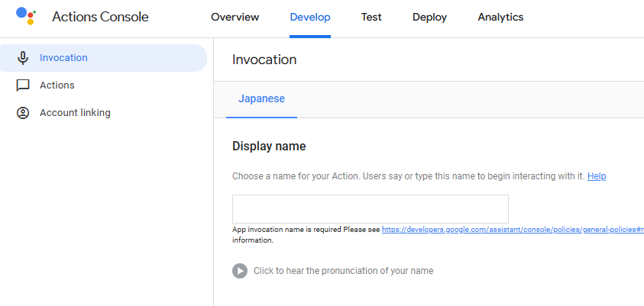Image resolution: width=644 pixels, height=306 pixels.
Task: Click the Invocation page heading
Action: point(264,60)
